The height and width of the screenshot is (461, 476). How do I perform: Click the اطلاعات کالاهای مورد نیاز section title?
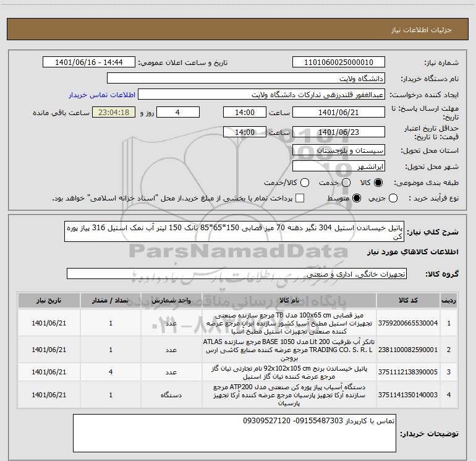412,252
